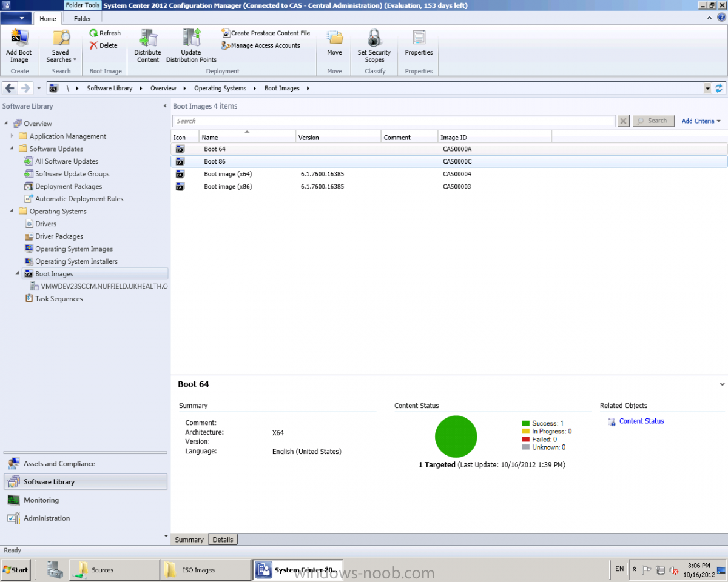Click the Search input field

(394, 121)
